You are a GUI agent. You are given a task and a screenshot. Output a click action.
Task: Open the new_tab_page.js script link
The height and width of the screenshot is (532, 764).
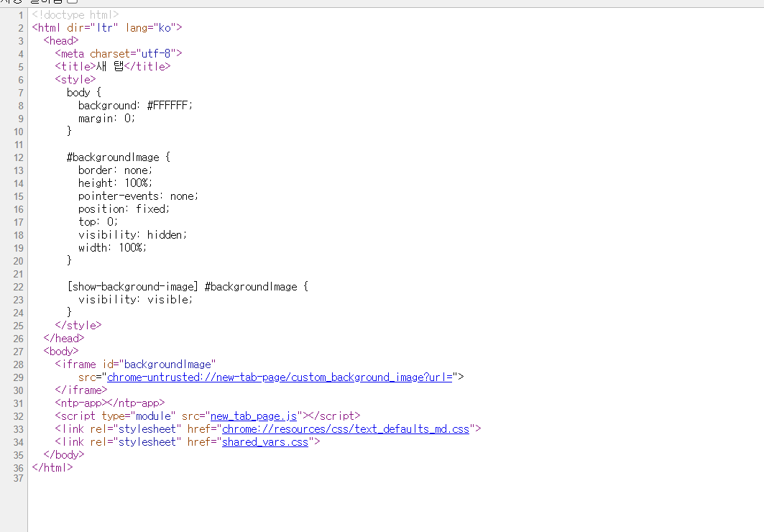pyautogui.click(x=254, y=416)
